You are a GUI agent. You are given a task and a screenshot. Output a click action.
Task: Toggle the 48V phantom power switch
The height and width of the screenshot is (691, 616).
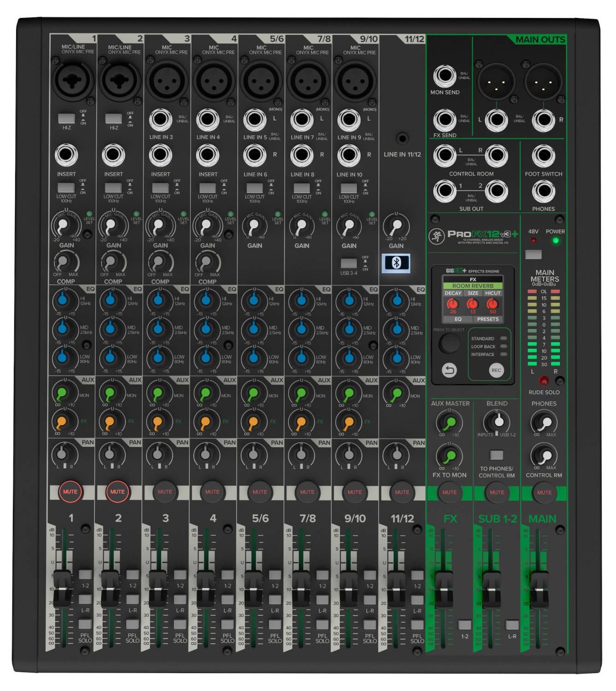click(x=533, y=254)
